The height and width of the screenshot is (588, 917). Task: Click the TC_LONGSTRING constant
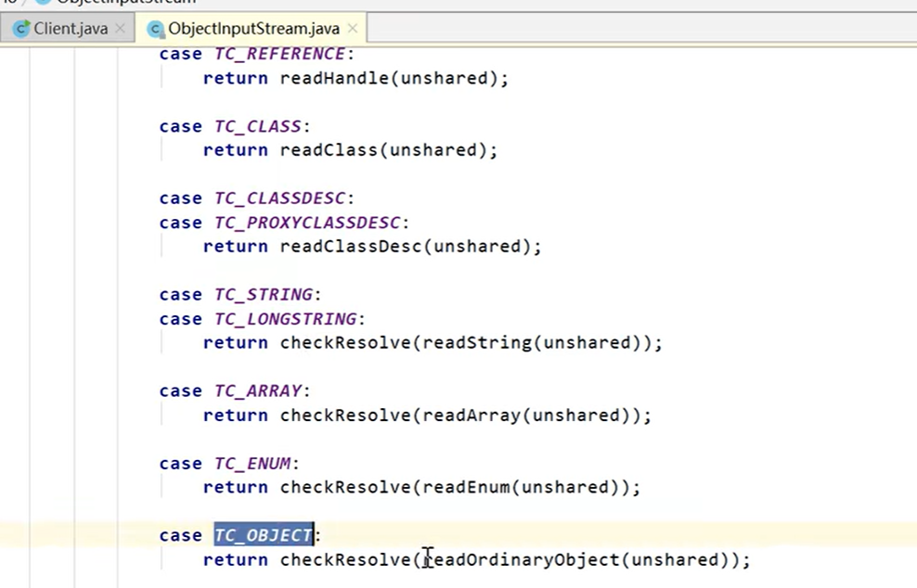tap(285, 319)
